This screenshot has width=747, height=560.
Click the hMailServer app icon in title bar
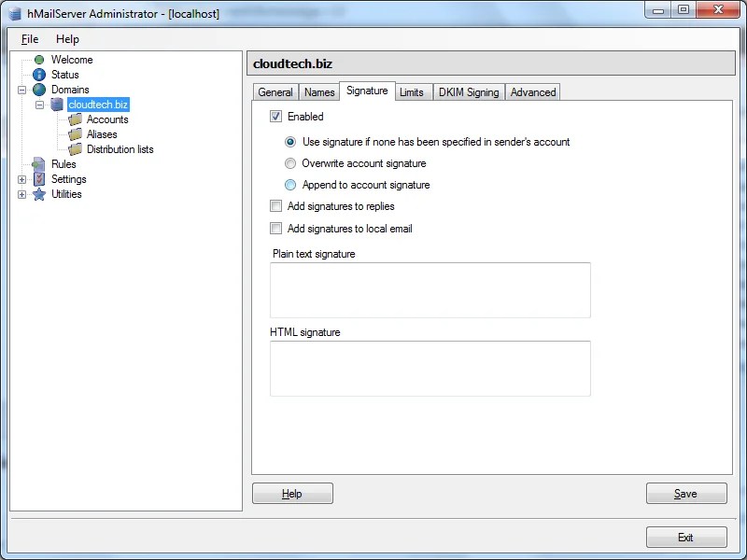coord(15,13)
